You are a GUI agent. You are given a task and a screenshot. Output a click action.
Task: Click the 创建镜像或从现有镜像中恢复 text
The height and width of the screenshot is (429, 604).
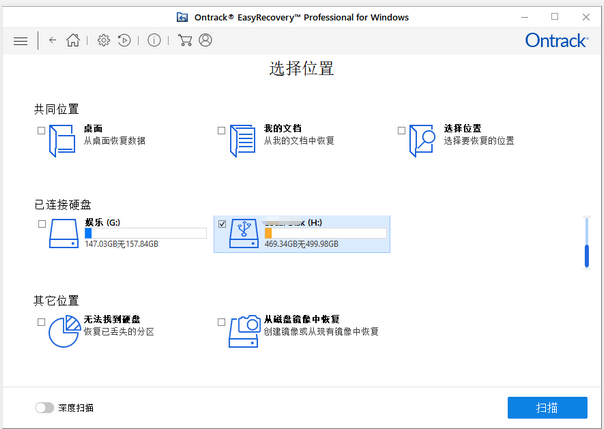(321, 332)
